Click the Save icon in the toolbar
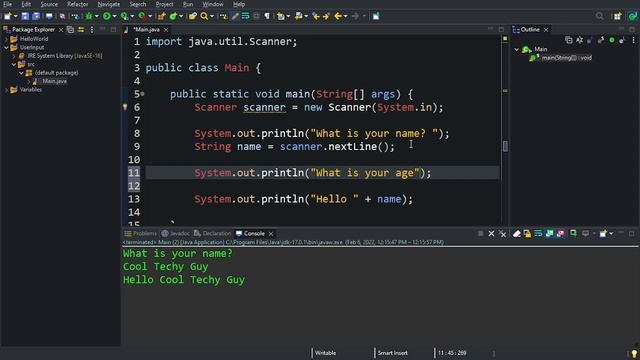Image resolution: width=640 pixels, height=360 pixels. 25,16
